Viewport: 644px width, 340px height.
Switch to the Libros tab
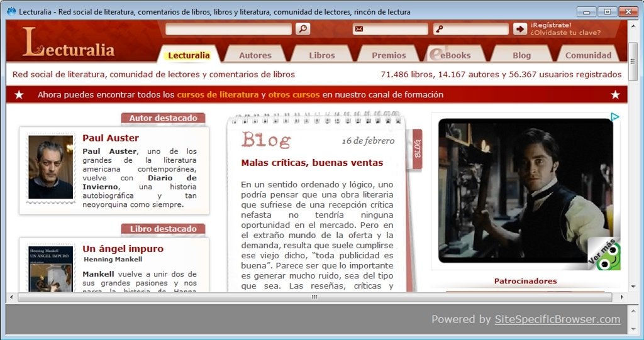322,55
